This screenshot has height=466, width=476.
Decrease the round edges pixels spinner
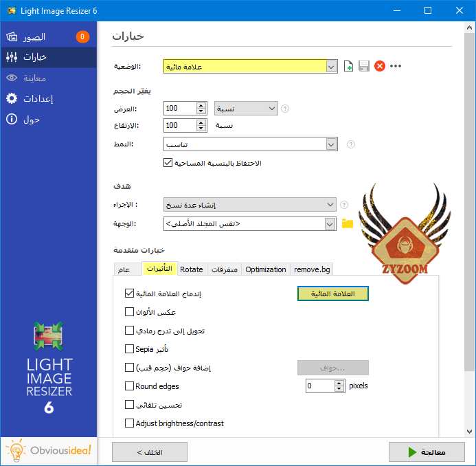tap(339, 389)
